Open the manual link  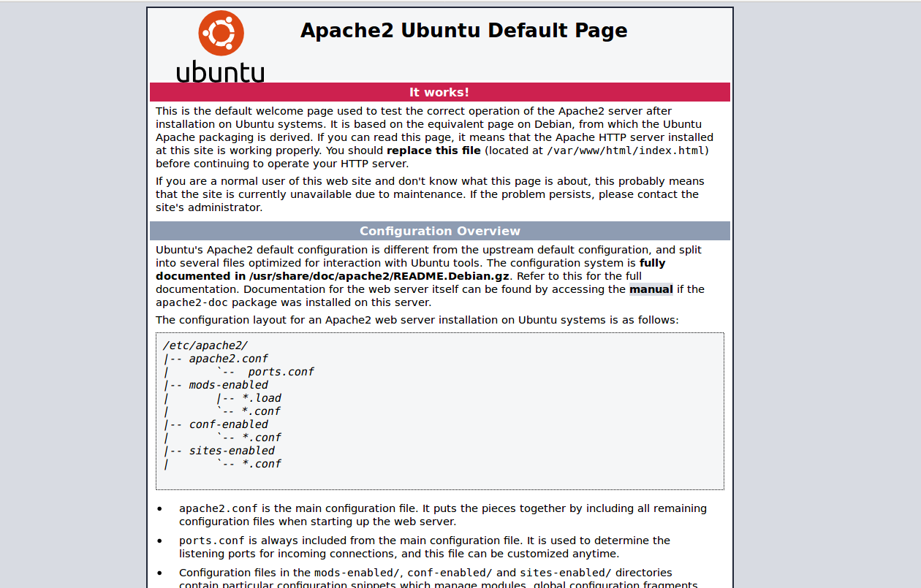tap(651, 289)
